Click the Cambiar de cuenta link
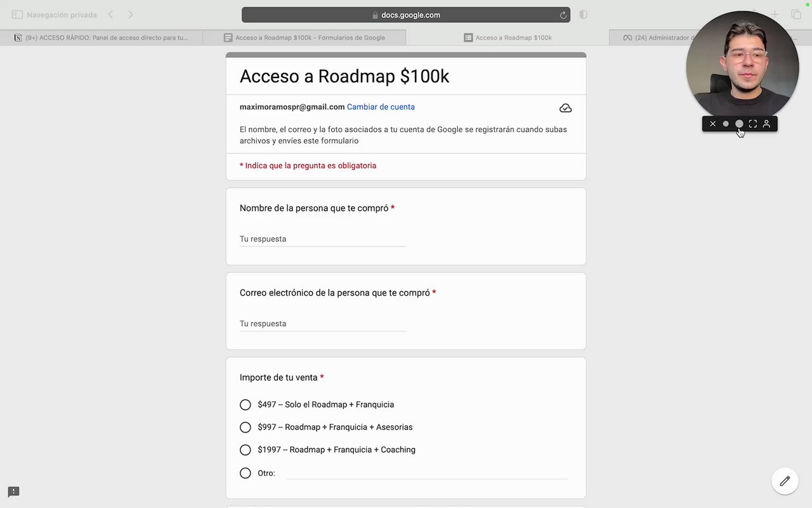Screen dimensions: 812x508 click(381, 107)
